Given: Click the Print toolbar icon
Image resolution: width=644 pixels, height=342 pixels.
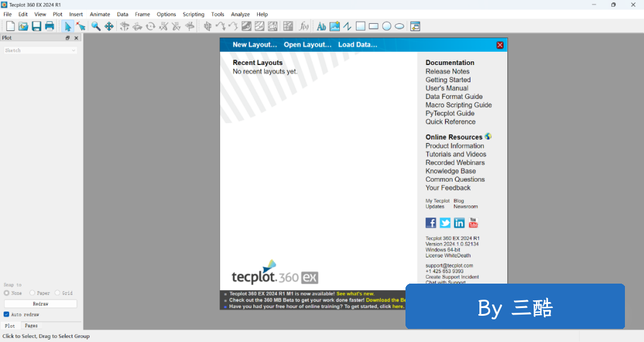Looking at the screenshot, I should coord(49,26).
